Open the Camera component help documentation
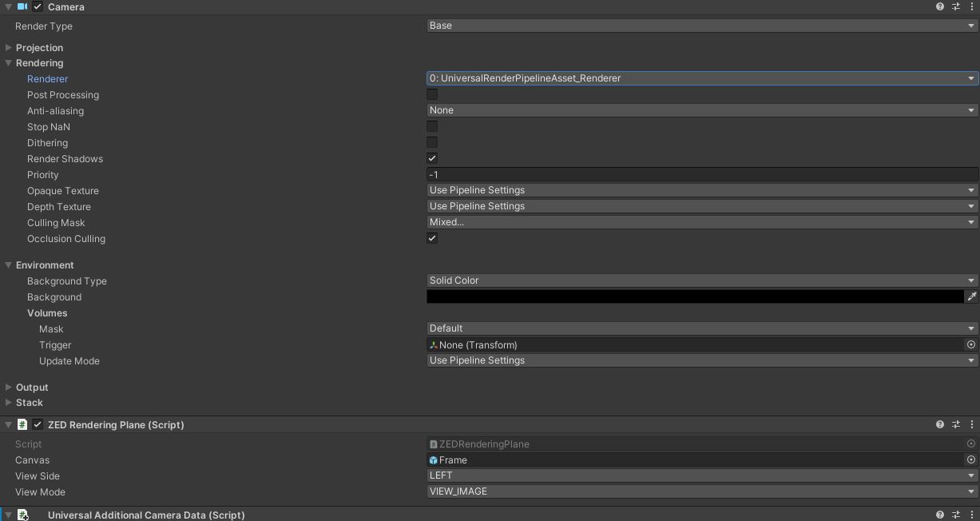Screen dimensions: 980x521 (x=939, y=6)
